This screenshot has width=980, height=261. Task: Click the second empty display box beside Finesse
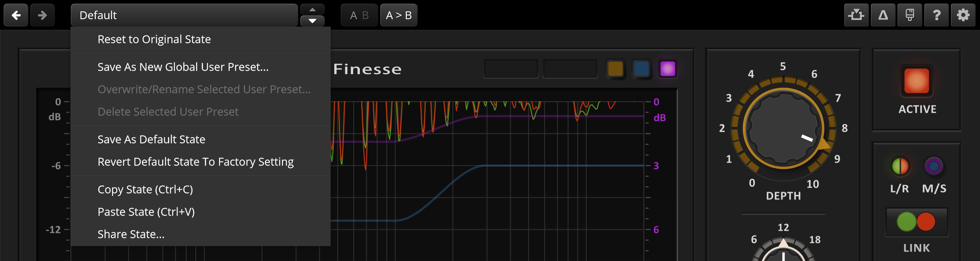[570, 69]
